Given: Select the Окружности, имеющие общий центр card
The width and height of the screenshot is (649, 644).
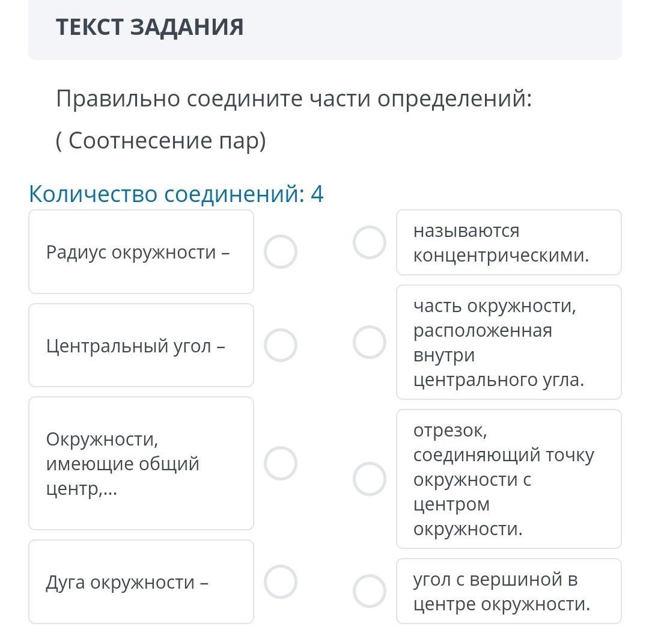Looking at the screenshot, I should tap(141, 463).
